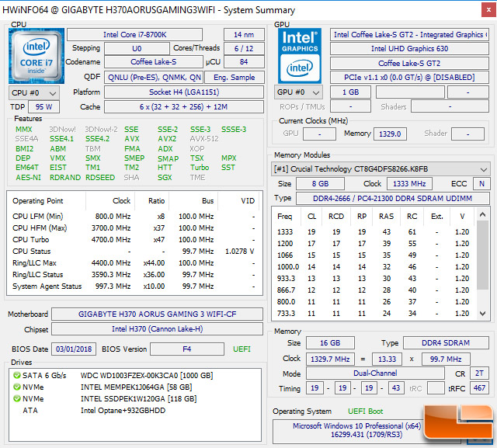This screenshot has height=448, width=497.
Task: Click the SGX feature label
Action: (165, 178)
